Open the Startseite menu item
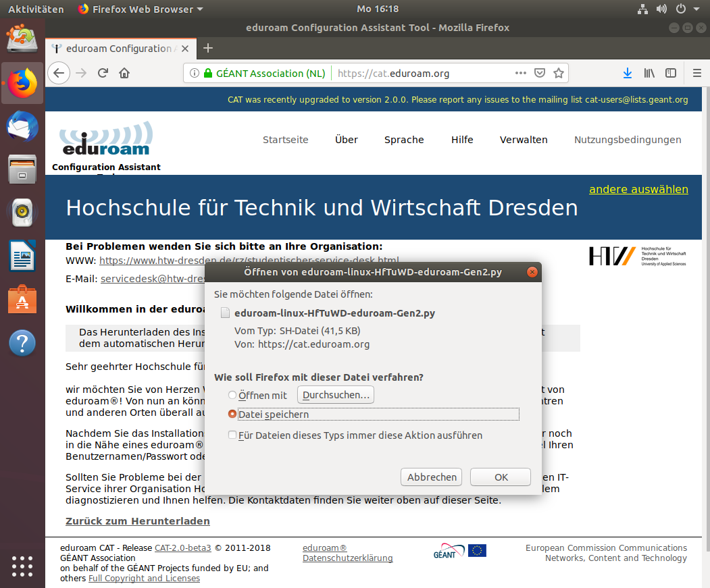 (x=285, y=140)
